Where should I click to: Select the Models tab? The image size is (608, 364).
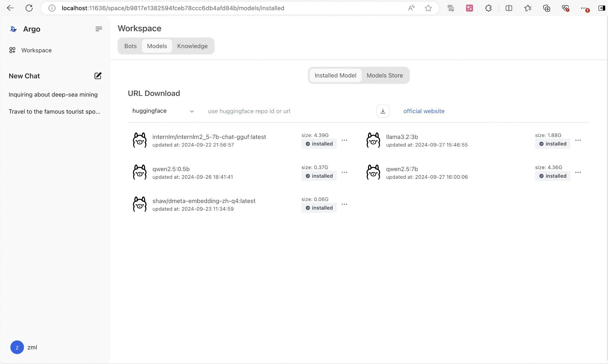point(157,46)
